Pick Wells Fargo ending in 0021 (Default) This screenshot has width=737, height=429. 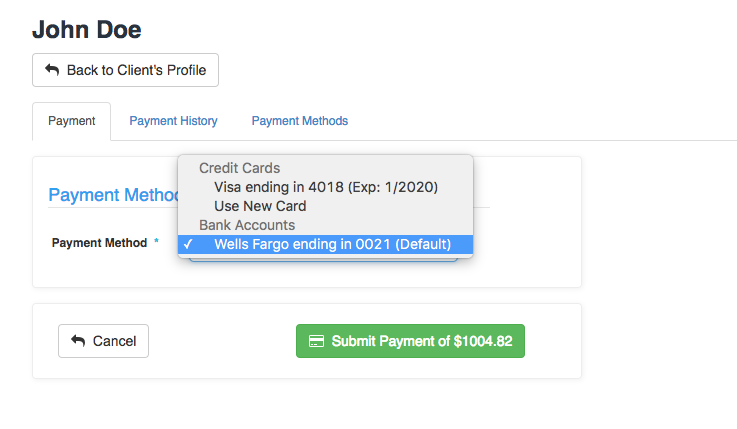(x=325, y=244)
